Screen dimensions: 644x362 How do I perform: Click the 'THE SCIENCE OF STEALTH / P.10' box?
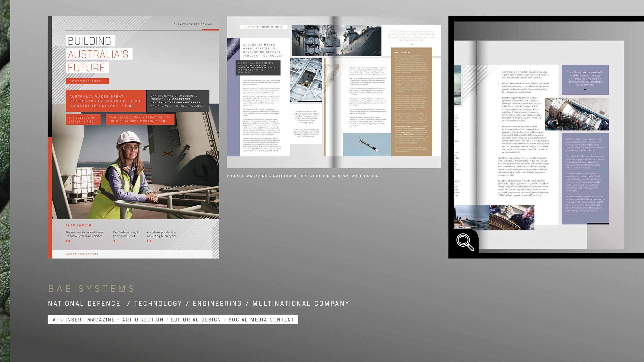click(x=83, y=119)
